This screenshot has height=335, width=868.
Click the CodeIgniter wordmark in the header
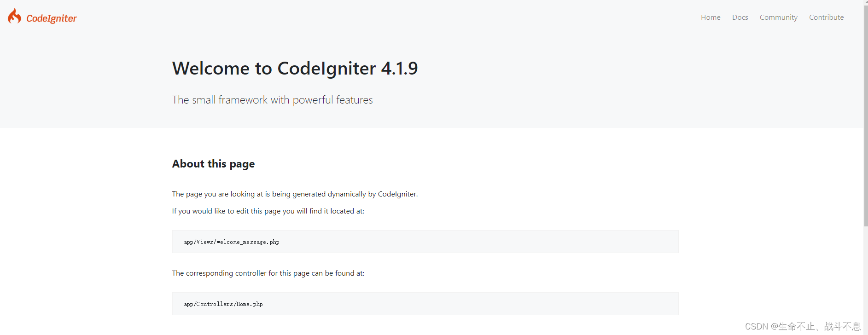(x=52, y=18)
